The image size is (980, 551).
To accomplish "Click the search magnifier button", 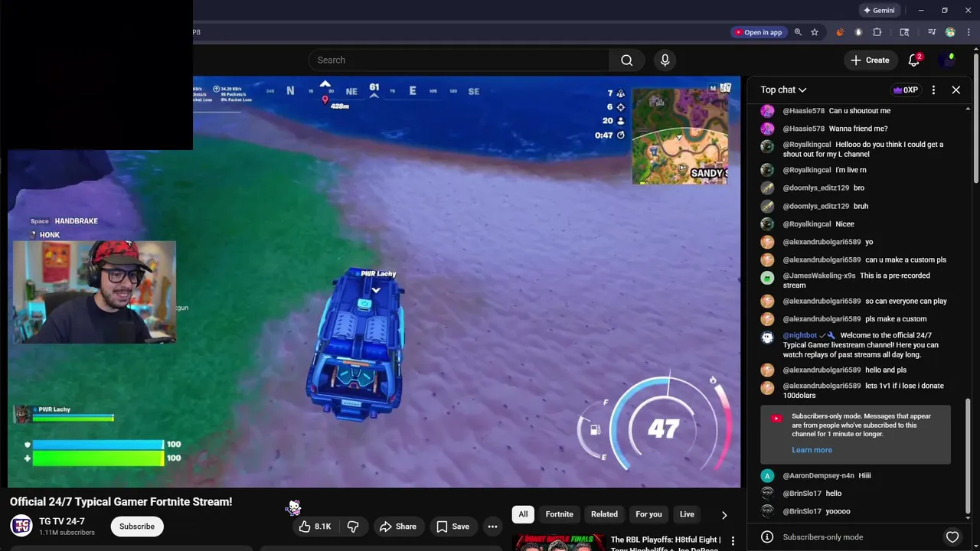I will (626, 60).
